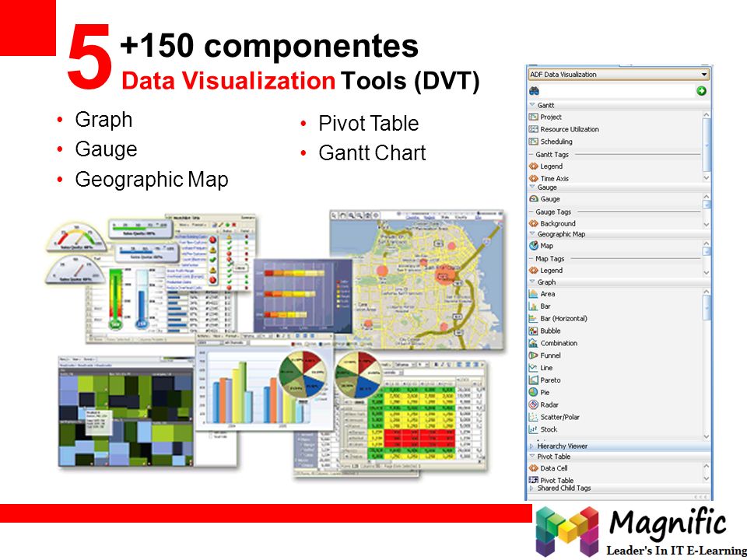Expand the Shared Child Tags section
Screen dimensions: 747x560
(x=532, y=488)
